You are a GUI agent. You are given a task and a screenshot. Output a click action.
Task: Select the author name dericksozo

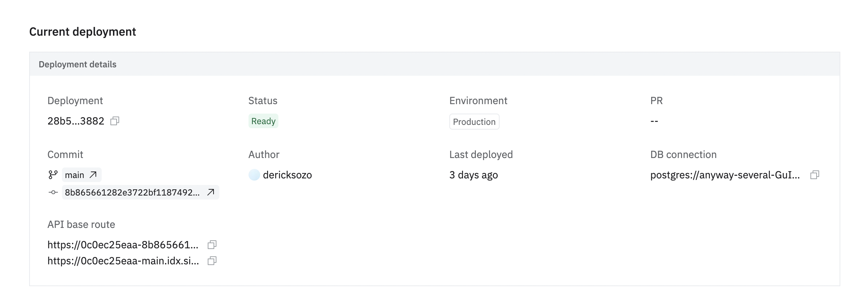[x=288, y=175]
